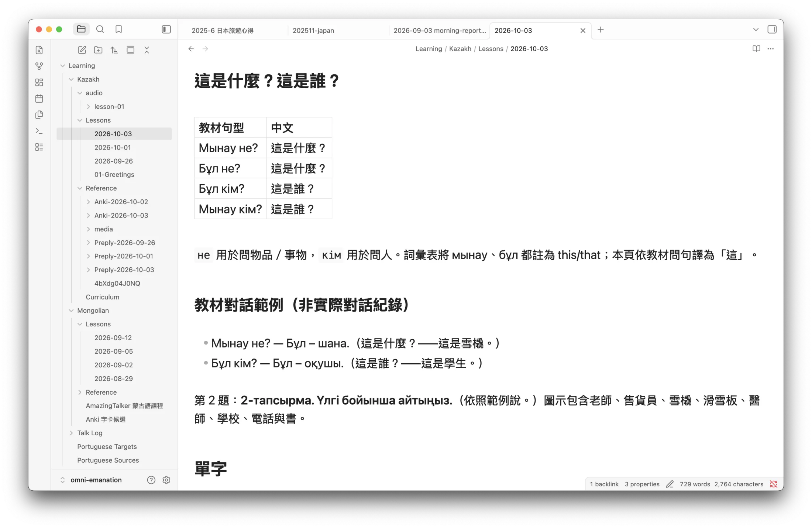Click the Lessons breadcrumb link
Viewport: 812px width, 528px height.
[x=491, y=49]
